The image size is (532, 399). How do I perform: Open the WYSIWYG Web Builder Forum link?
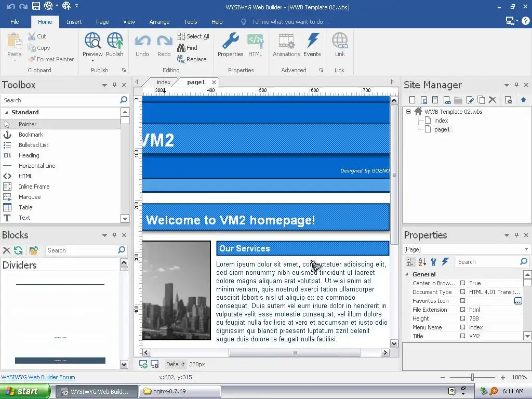click(x=38, y=377)
